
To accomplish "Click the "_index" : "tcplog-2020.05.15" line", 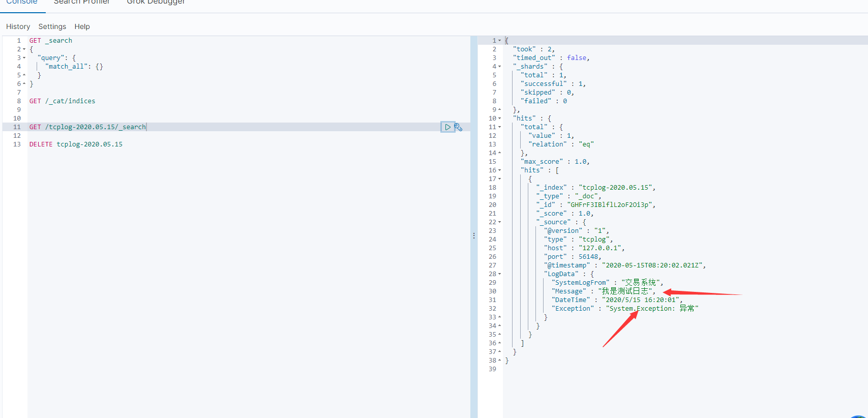I will [x=595, y=188].
